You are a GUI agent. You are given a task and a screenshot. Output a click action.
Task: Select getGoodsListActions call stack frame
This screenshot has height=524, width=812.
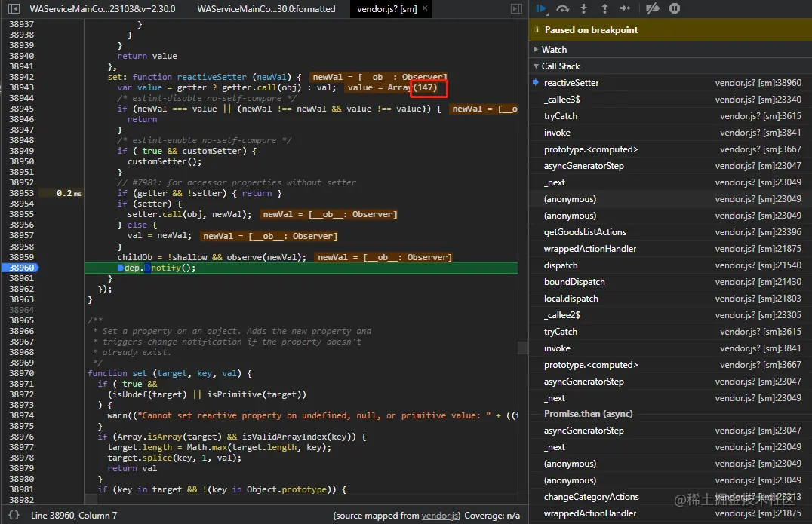(x=671, y=232)
